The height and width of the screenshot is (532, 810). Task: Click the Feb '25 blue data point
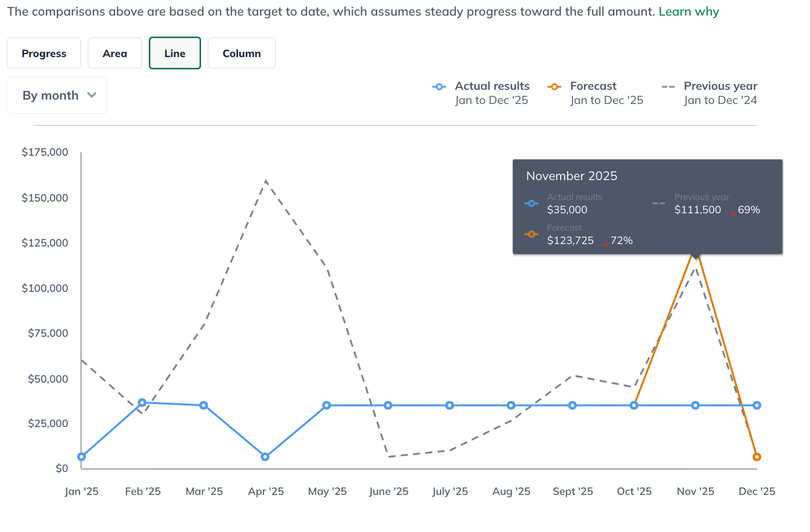[x=142, y=403]
